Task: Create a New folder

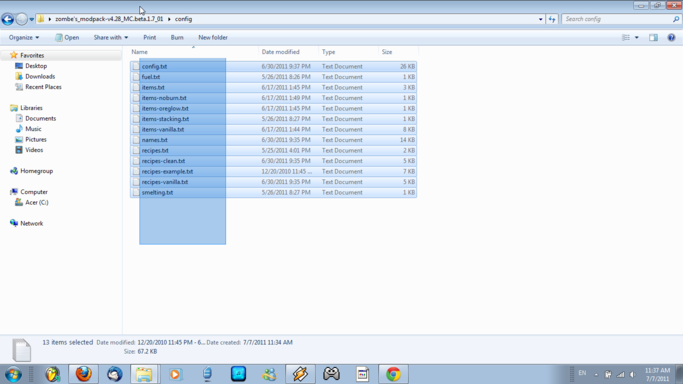Action: click(x=213, y=37)
